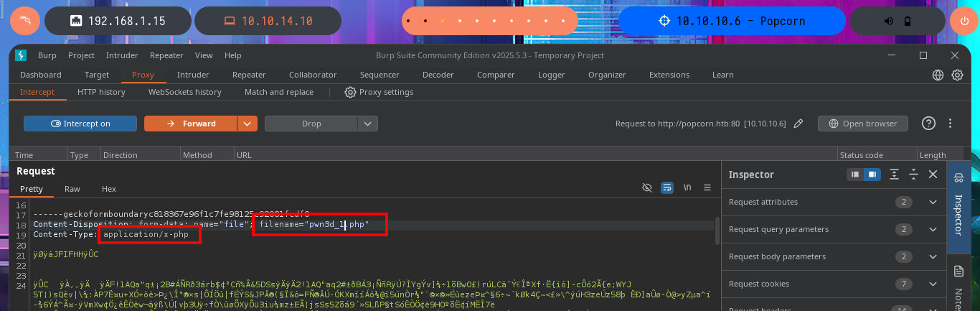980x311 pixels.
Task: Collapse all Inspector sections icon
Action: 914,175
